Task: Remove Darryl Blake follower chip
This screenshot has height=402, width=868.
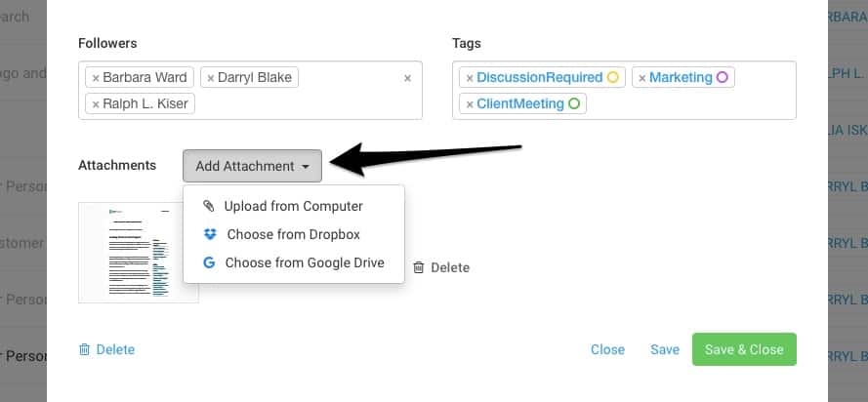Action: pos(211,77)
